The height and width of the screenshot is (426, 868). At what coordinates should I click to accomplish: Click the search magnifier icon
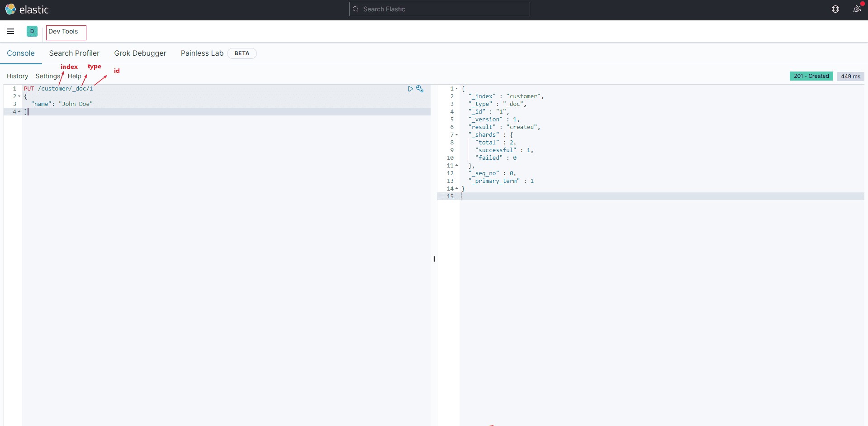tap(356, 9)
